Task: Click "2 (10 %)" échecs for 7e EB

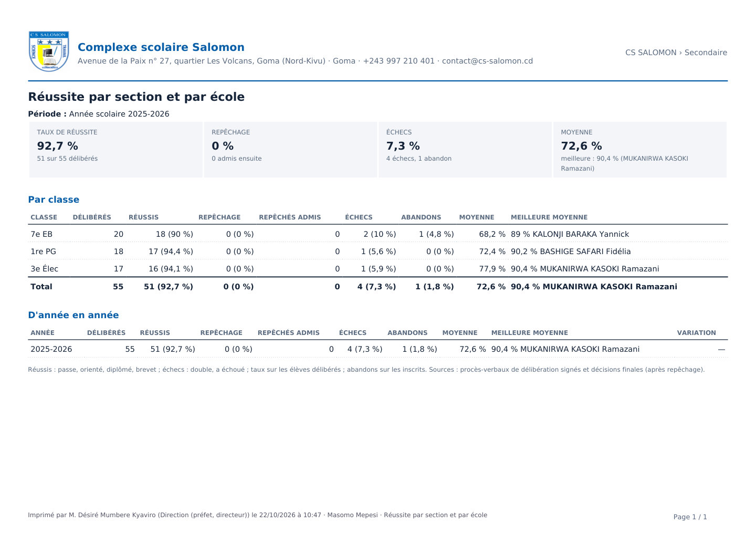Action: coord(380,234)
